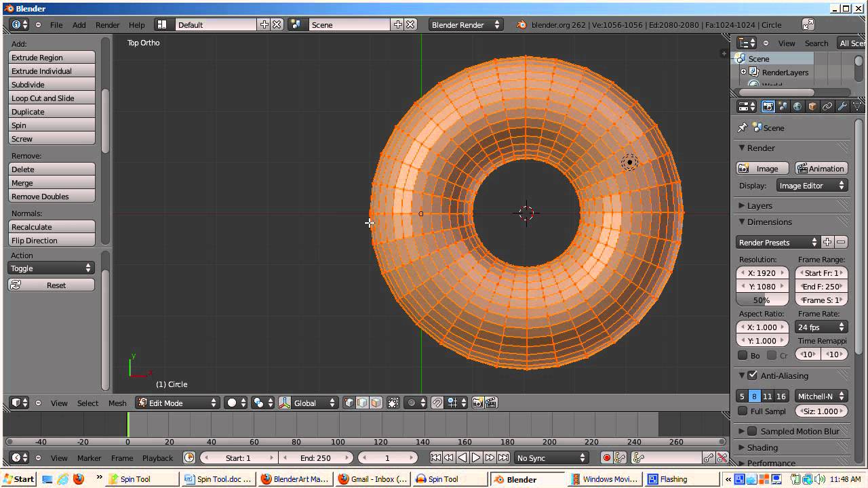Screen dimensions: 868x488
Task: Jump to the first frame of the timeline
Action: [435, 457]
